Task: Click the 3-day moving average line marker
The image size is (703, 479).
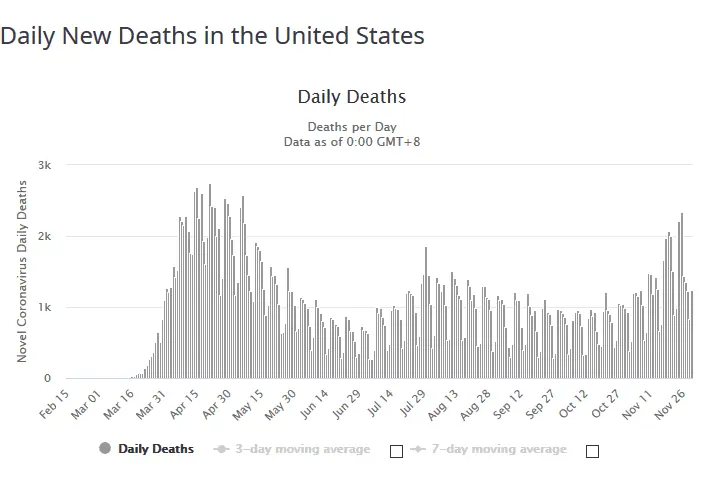Action: click(220, 449)
